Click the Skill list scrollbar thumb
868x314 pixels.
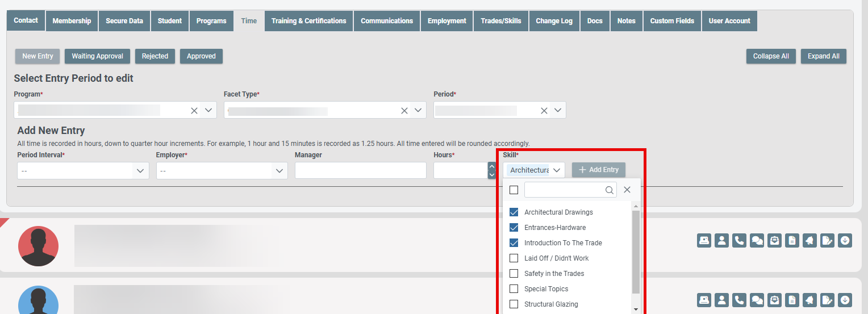point(636,253)
